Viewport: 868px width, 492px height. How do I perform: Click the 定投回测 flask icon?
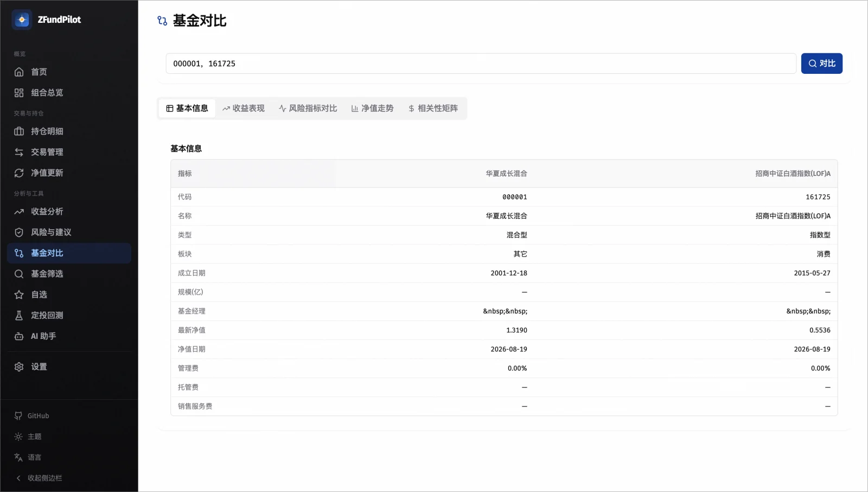click(x=19, y=316)
